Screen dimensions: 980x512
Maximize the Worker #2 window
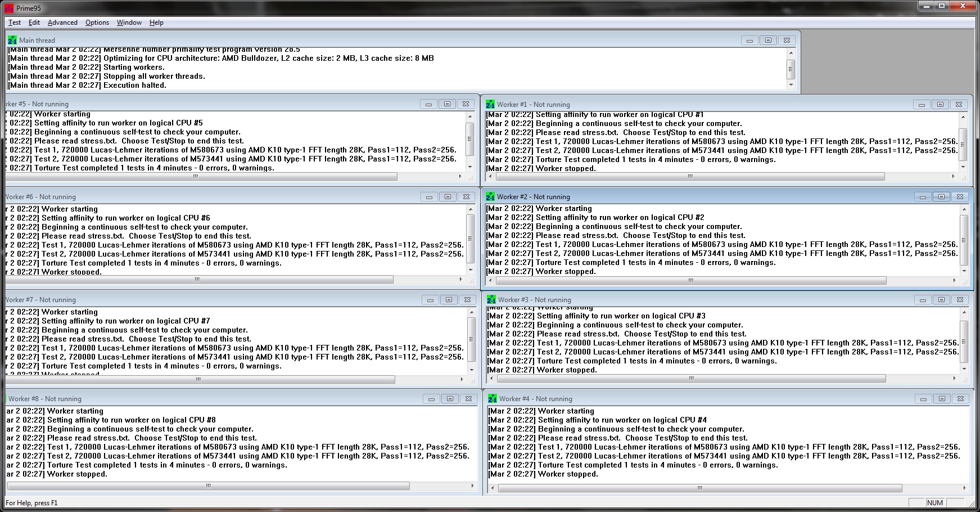click(x=941, y=197)
